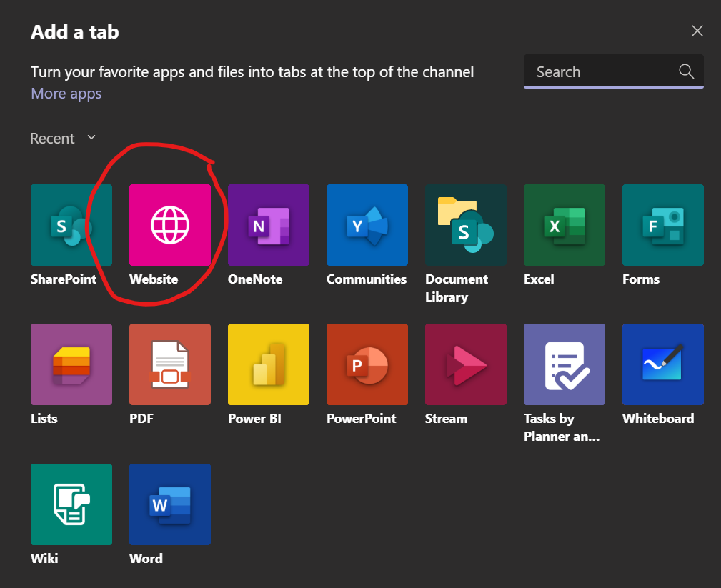Viewport: 721px width, 588px height.
Task: Add a Communities tab
Action: (367, 225)
